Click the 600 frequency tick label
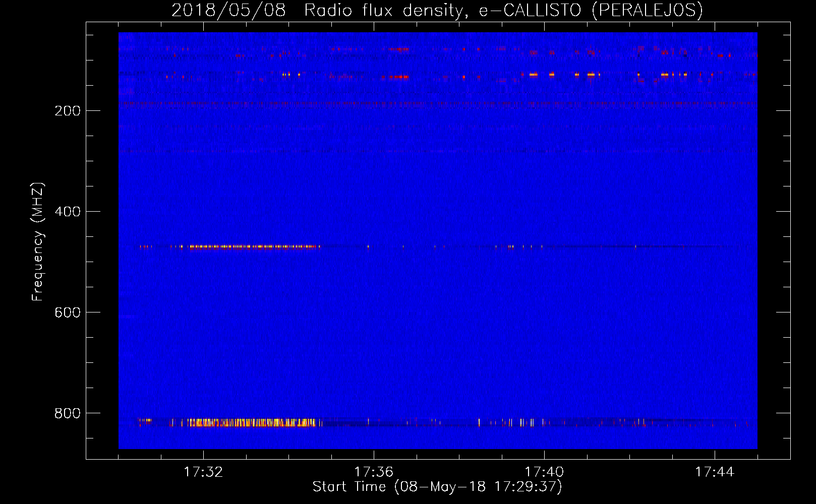Image resolution: width=816 pixels, height=504 pixels. pos(68,312)
